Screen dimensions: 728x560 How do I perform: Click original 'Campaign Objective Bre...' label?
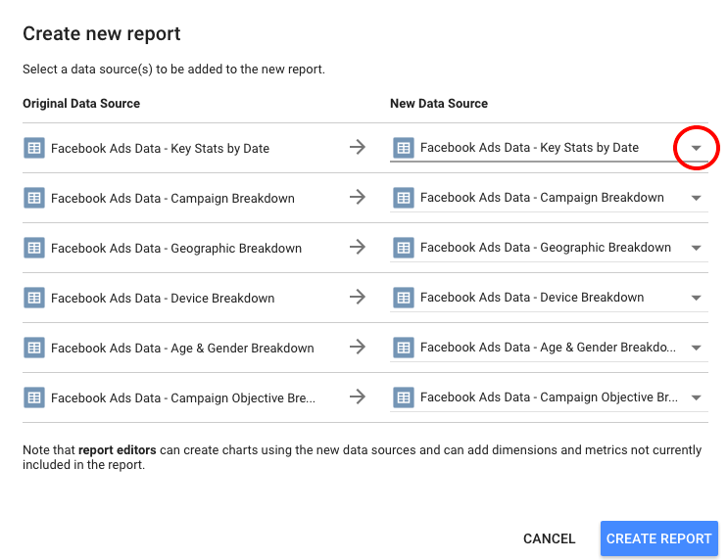click(x=183, y=398)
